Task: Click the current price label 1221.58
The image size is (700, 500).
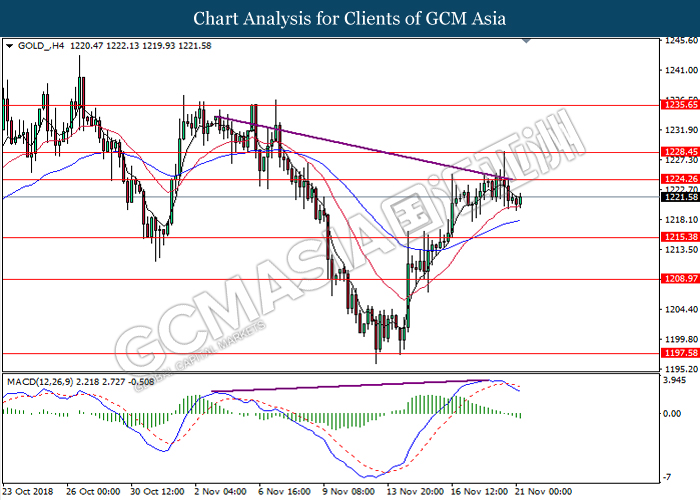Action: click(681, 197)
